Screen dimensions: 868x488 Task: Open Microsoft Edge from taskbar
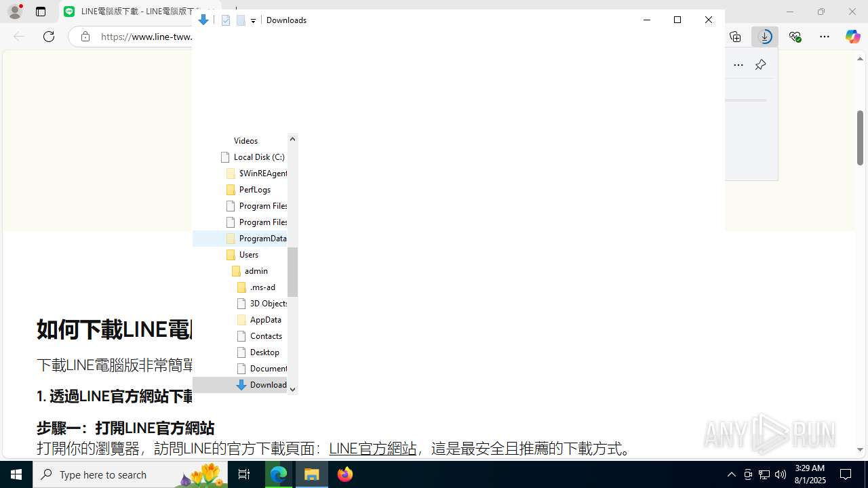279,474
